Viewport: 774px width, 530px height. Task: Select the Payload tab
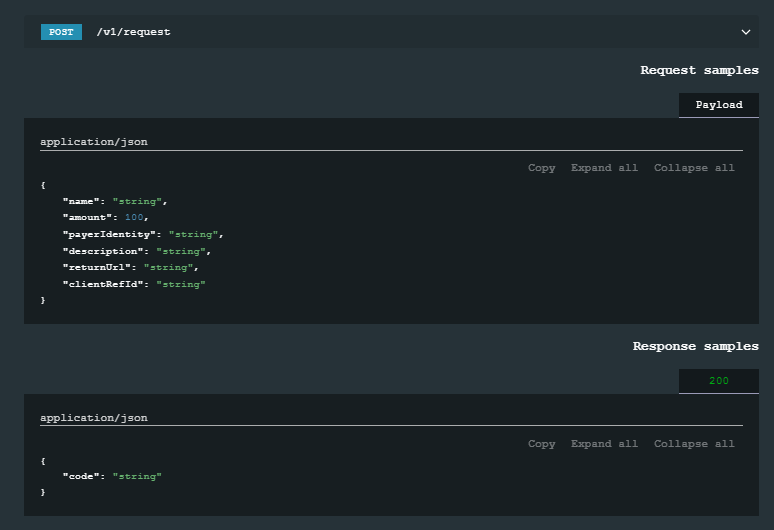click(719, 105)
